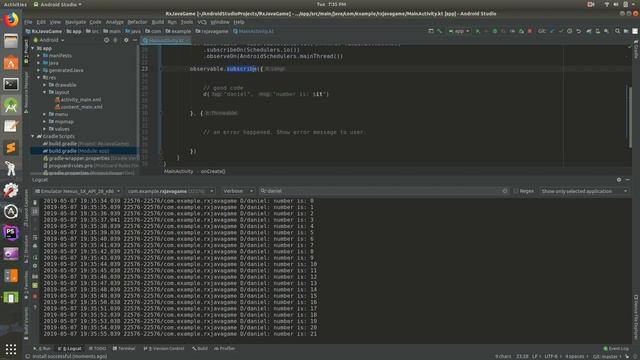Open the TODO tool window tab
640x360 pixels.
pos(98,349)
